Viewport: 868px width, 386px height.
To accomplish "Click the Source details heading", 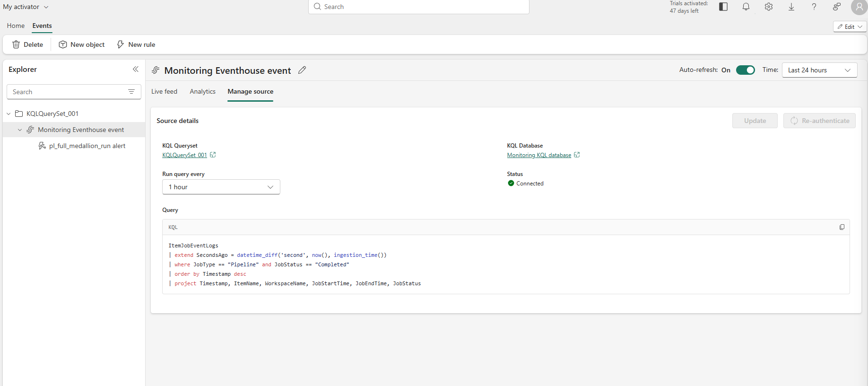I will (178, 121).
